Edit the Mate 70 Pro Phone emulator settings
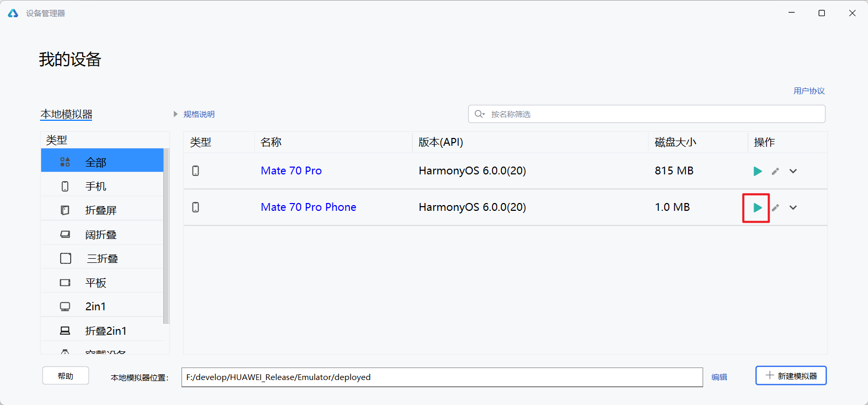Screen dimensions: 868x405 pos(775,208)
